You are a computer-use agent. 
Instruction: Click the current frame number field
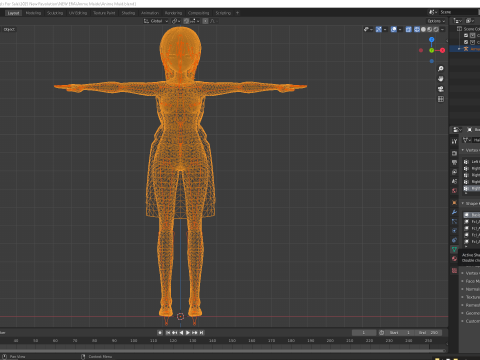click(364, 333)
